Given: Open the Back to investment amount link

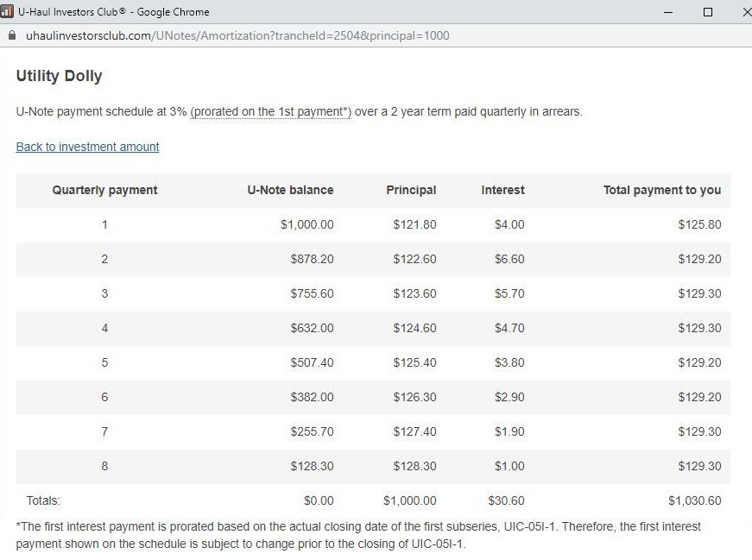Looking at the screenshot, I should [87, 147].
